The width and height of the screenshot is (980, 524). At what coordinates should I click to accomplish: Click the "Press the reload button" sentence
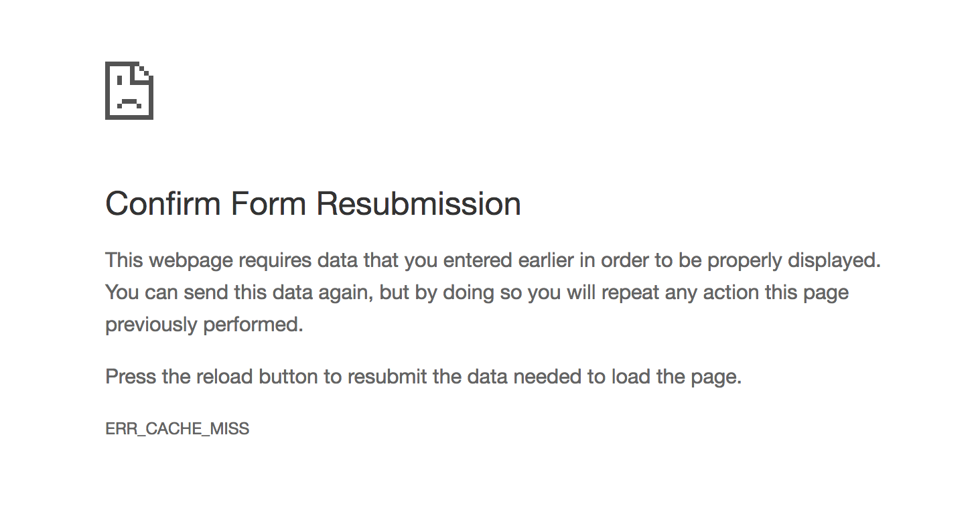423,377
